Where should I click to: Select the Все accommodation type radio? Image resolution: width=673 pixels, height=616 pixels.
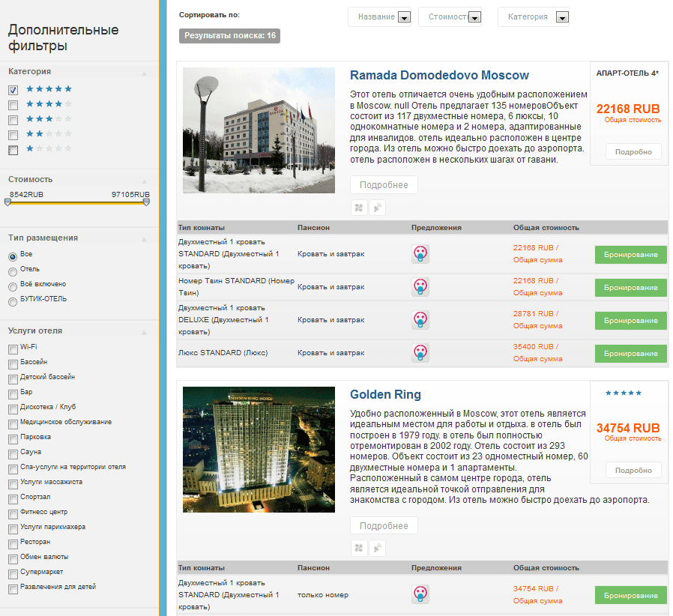coord(13,257)
